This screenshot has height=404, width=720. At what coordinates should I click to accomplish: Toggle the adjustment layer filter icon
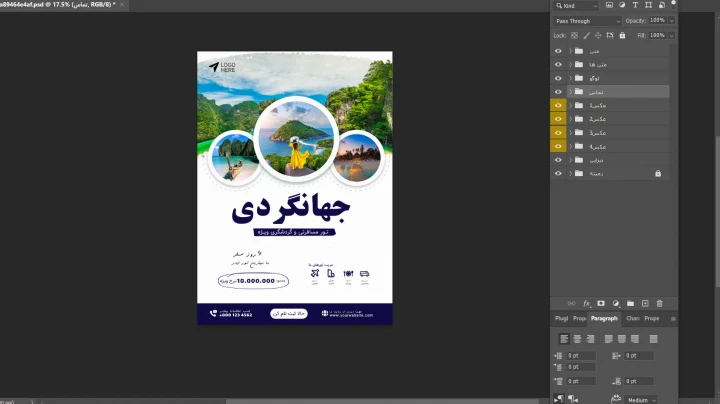[622, 5]
